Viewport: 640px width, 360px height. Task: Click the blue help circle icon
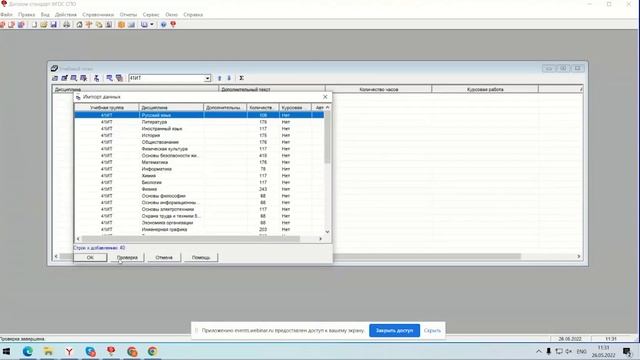click(x=163, y=24)
